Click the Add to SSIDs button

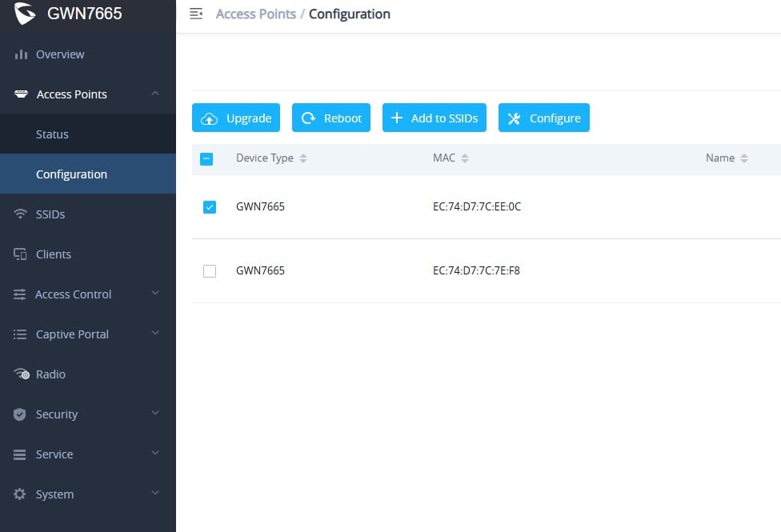click(x=434, y=118)
